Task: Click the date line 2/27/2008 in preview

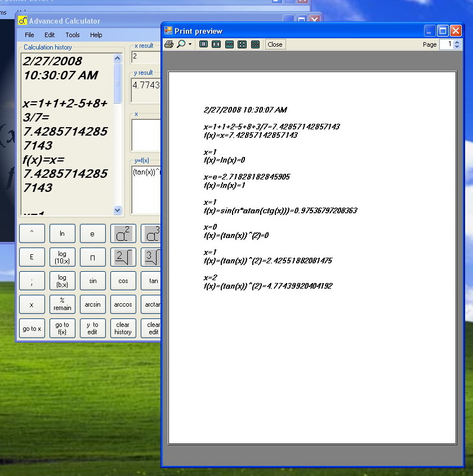Action: [x=245, y=110]
